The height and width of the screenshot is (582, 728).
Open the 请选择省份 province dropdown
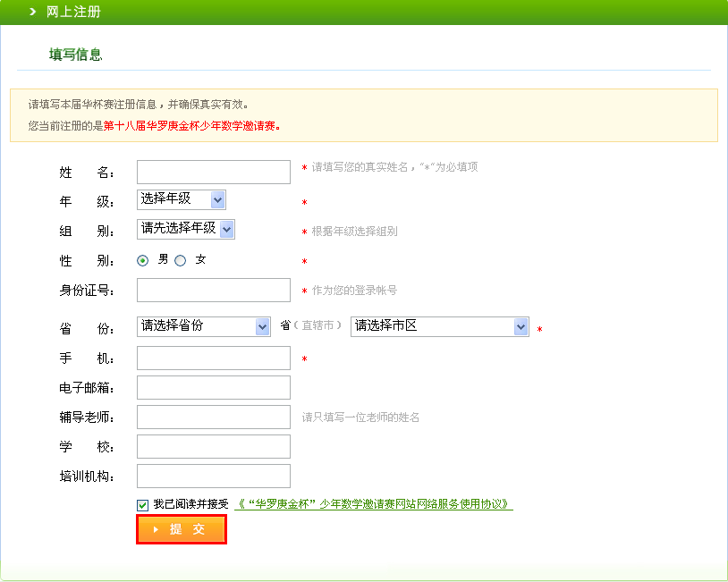203,326
